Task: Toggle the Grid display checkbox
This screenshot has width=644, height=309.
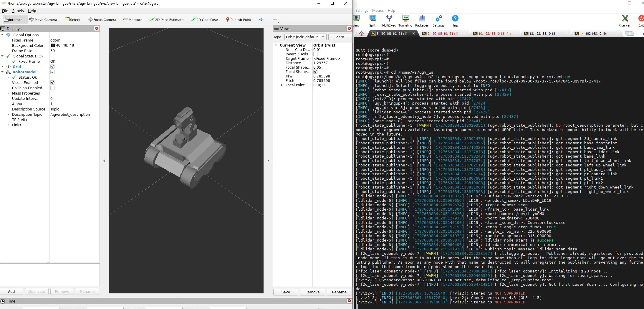Action: click(52, 67)
